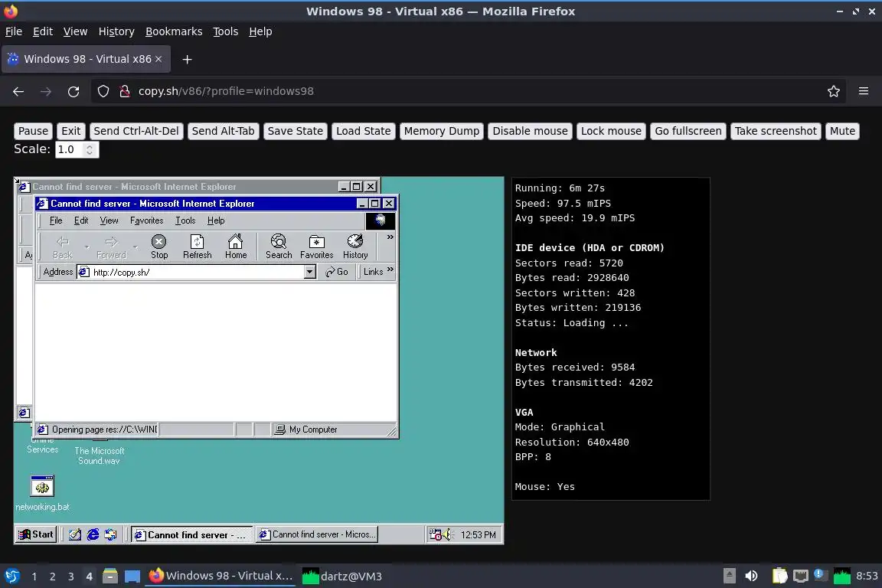Expand hidden toolbar buttons chevron in IE
Image resolution: width=882 pixels, height=588 pixels.
pyautogui.click(x=390, y=237)
